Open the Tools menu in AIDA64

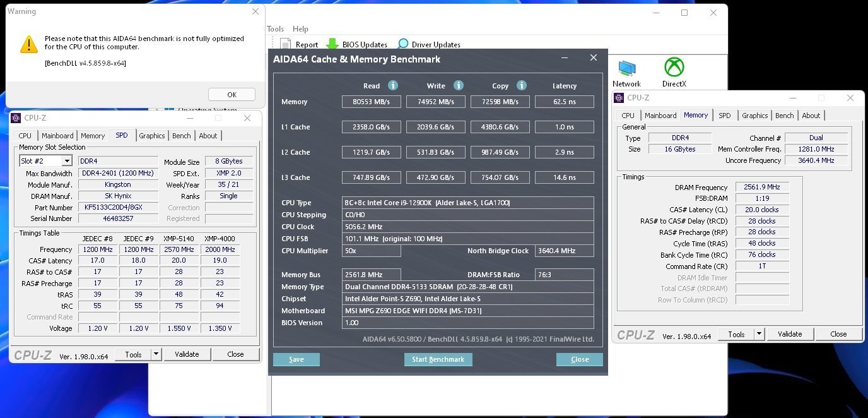point(275,29)
